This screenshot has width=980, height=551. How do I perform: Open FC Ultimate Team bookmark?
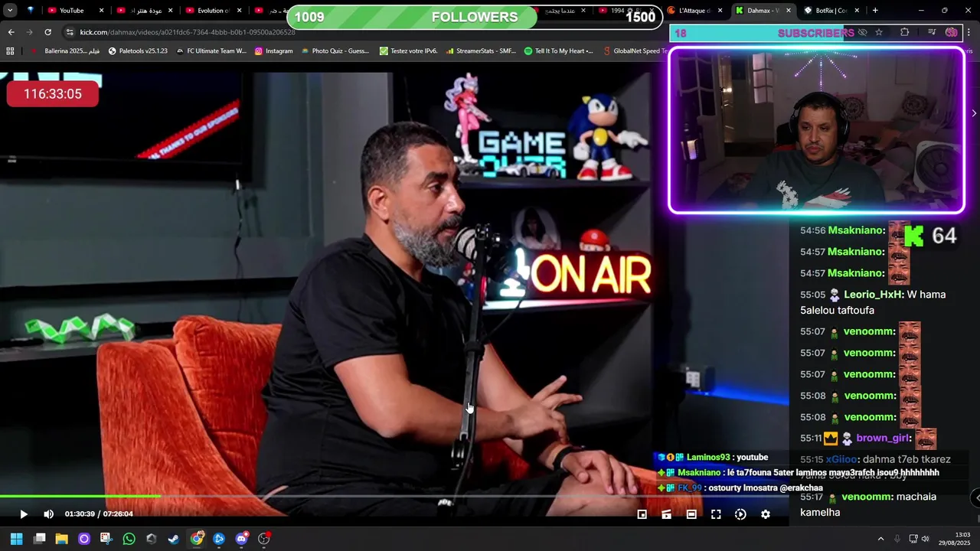pos(211,51)
